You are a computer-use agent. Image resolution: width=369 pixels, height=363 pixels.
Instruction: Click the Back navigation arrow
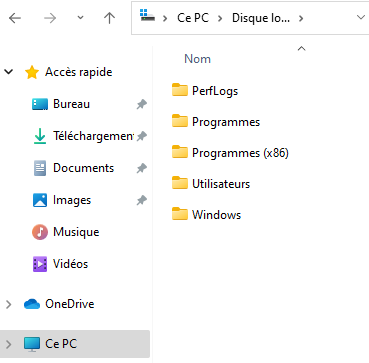tap(15, 18)
